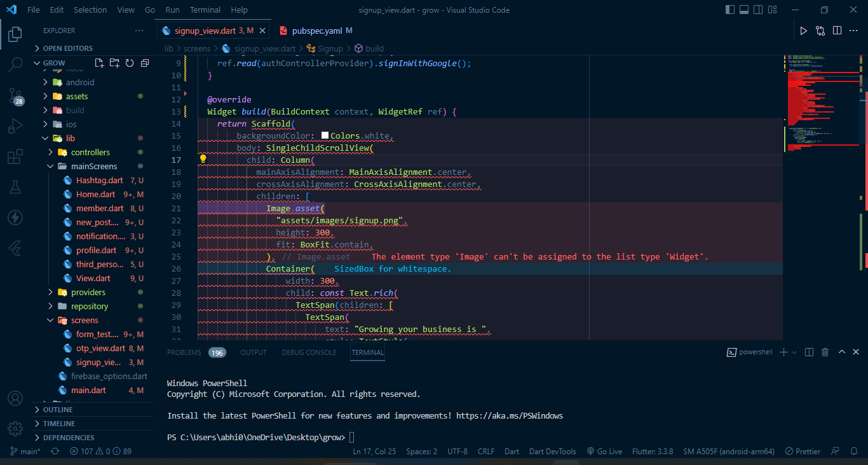Click the Flutter: 3.3.8 version indicator
The image size is (868, 465).
coord(653,452)
